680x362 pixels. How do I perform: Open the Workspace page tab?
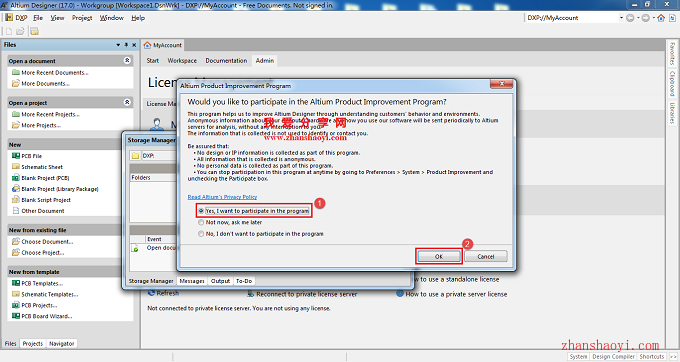[x=182, y=61]
